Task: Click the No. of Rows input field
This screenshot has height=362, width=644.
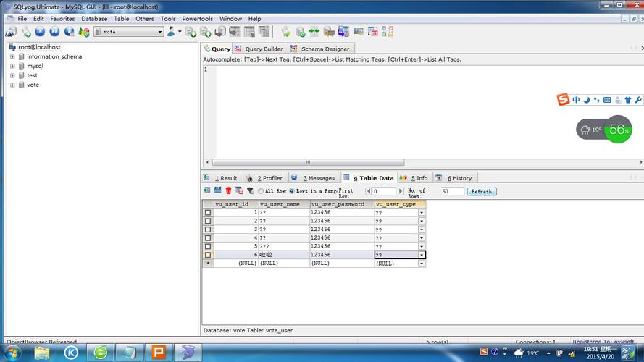Action: coord(452,192)
